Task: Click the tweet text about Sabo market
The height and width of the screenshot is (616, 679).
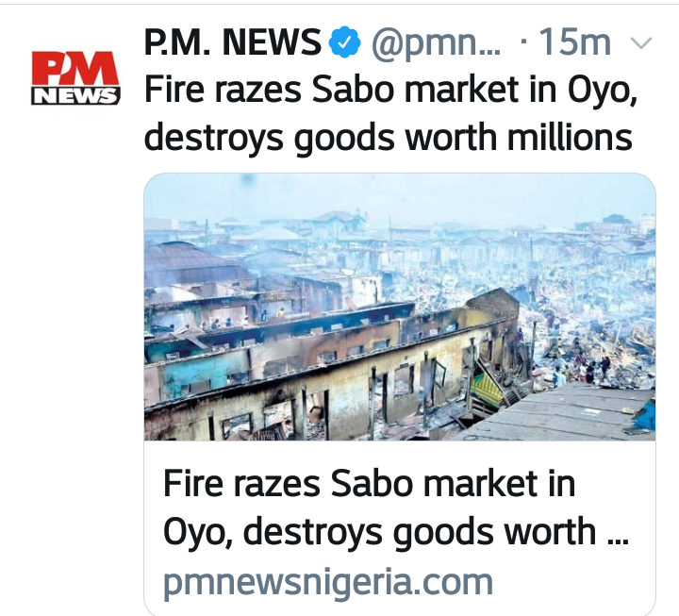Action: click(x=390, y=113)
